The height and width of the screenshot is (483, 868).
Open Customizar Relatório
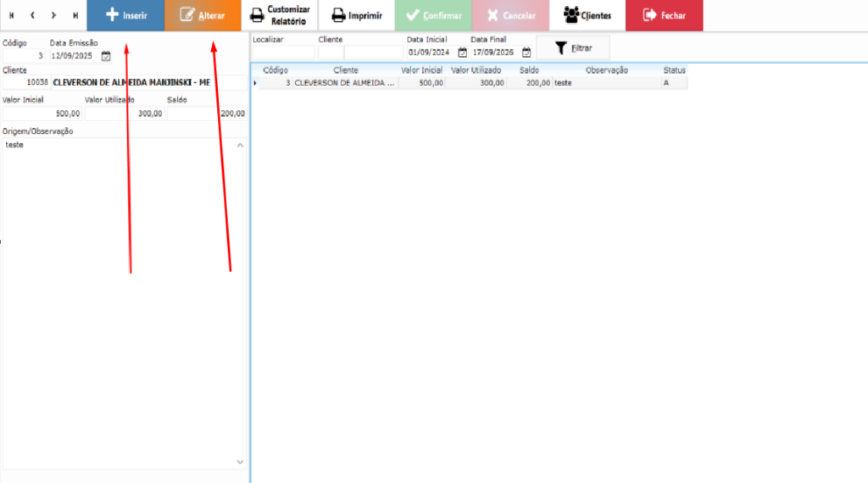280,15
